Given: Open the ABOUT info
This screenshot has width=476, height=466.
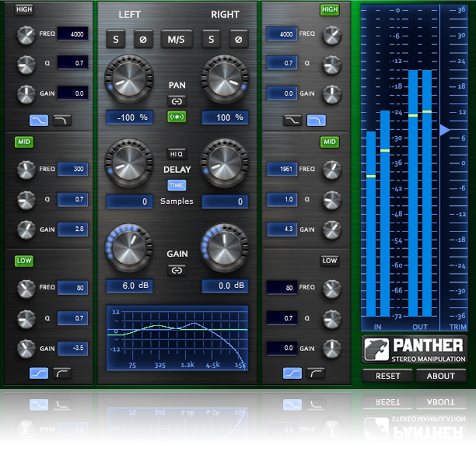Looking at the screenshot, I should coord(440,376).
